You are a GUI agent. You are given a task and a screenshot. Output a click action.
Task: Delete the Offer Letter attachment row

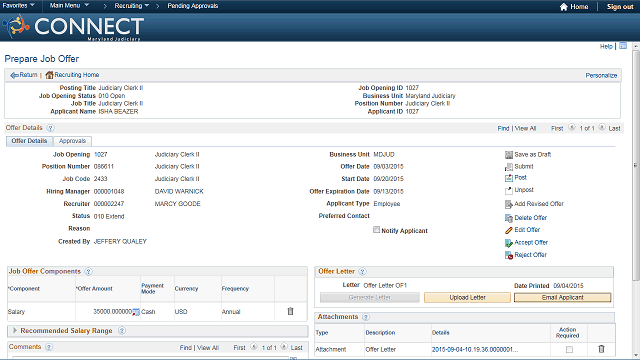[601, 349]
